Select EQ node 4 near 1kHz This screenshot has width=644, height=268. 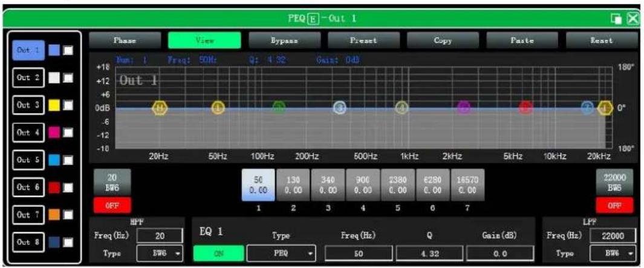(402, 108)
